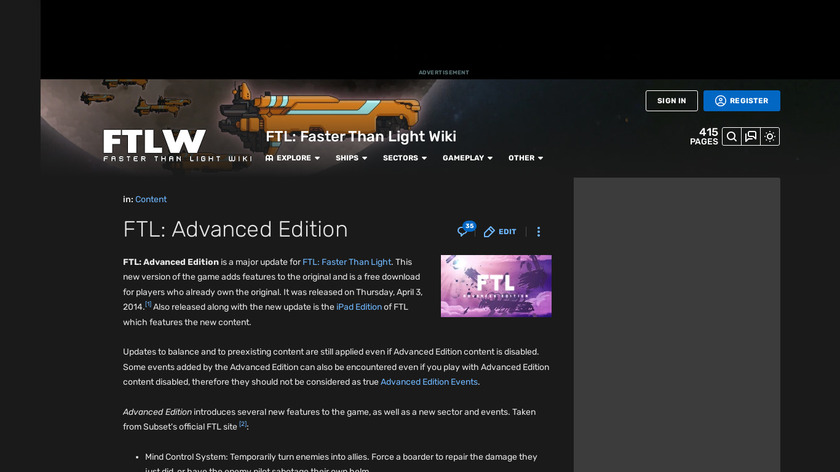The image size is (840, 472).
Task: Click the FTL: Advanced Edition page heading
Action: click(235, 229)
